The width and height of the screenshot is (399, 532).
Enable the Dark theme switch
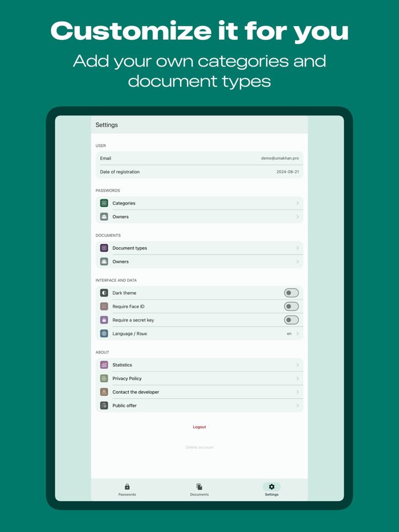291,293
